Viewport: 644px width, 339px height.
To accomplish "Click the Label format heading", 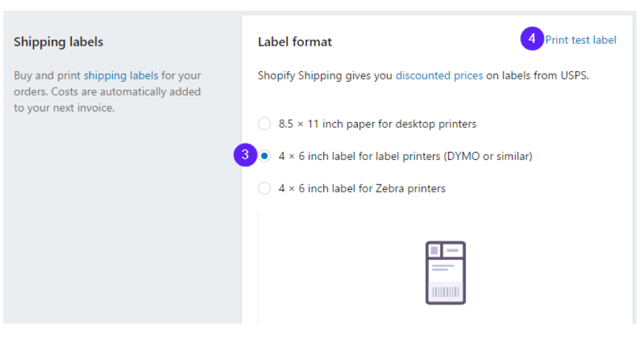I will 295,42.
